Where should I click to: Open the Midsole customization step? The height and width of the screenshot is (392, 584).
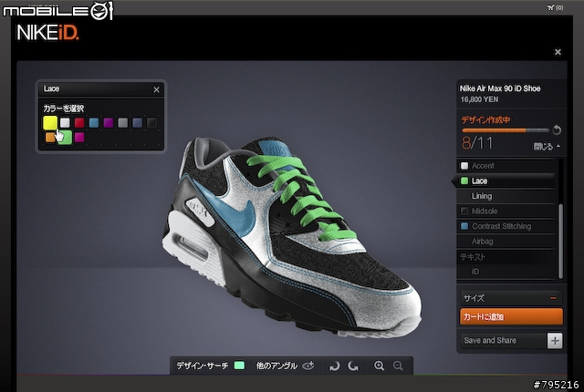pyautogui.click(x=507, y=211)
